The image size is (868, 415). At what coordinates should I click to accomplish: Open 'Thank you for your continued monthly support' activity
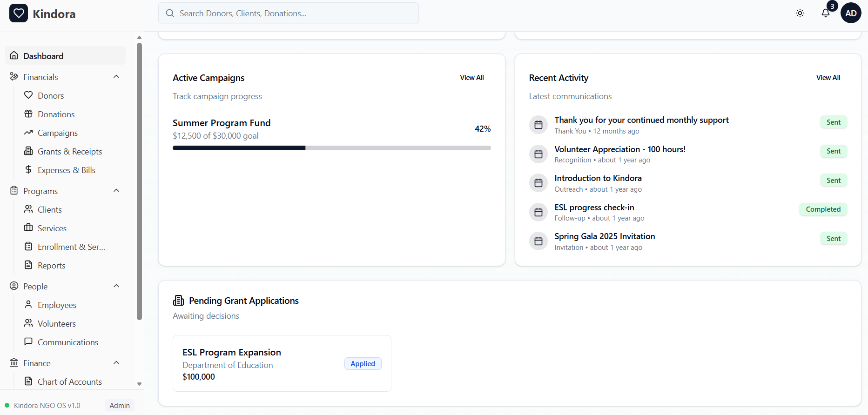tap(641, 120)
